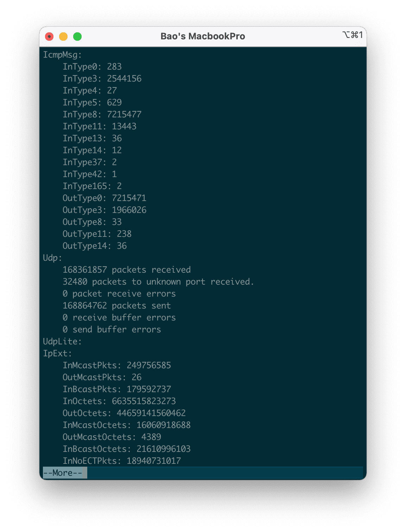Screen dimensions: 406x532
Task: Click the IpExt: section header line
Action: pyautogui.click(x=57, y=353)
